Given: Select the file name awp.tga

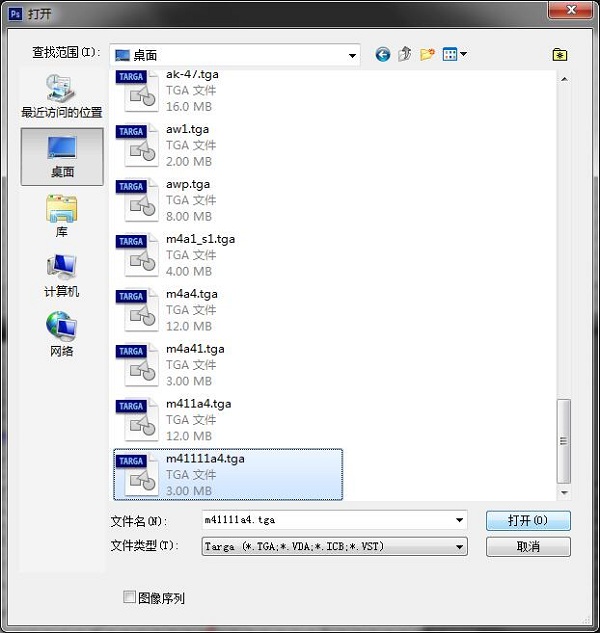Looking at the screenshot, I should click(188, 184).
